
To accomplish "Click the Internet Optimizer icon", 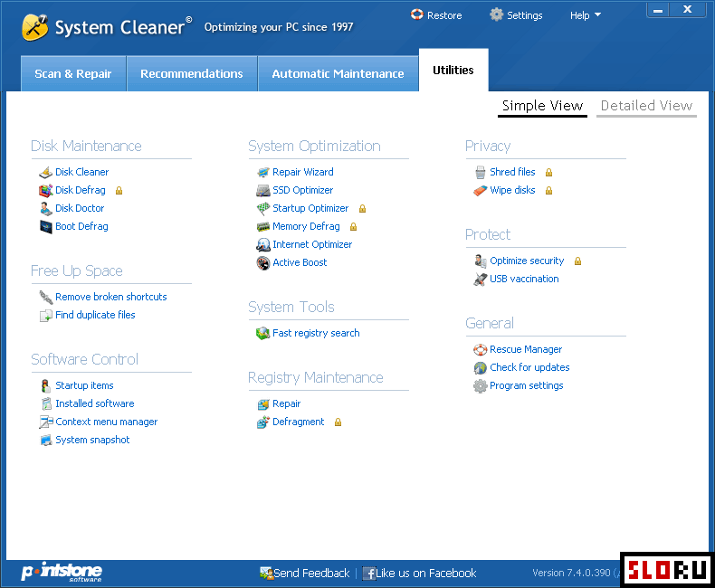I will 263,245.
